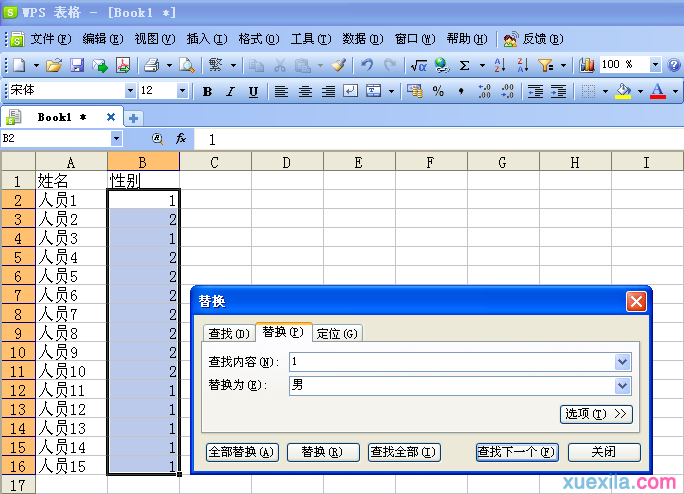Open the Print preview magnifier icon
This screenshot has height=494, width=684.
(187, 65)
